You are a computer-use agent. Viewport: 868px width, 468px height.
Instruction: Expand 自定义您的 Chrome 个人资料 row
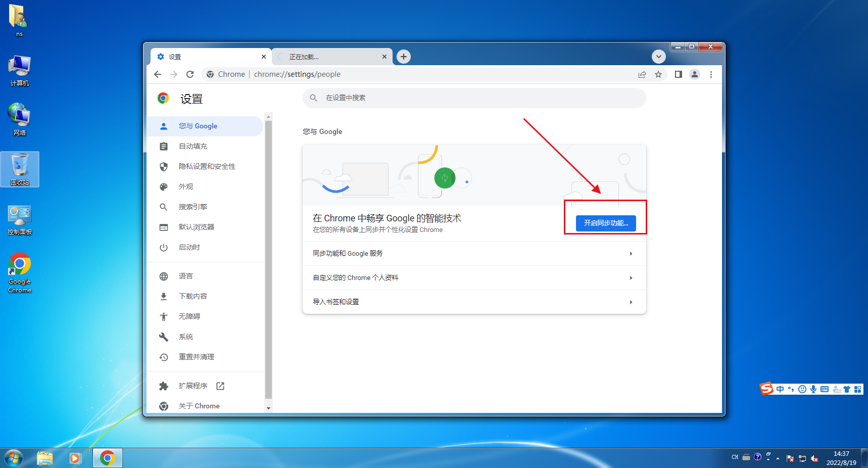474,278
